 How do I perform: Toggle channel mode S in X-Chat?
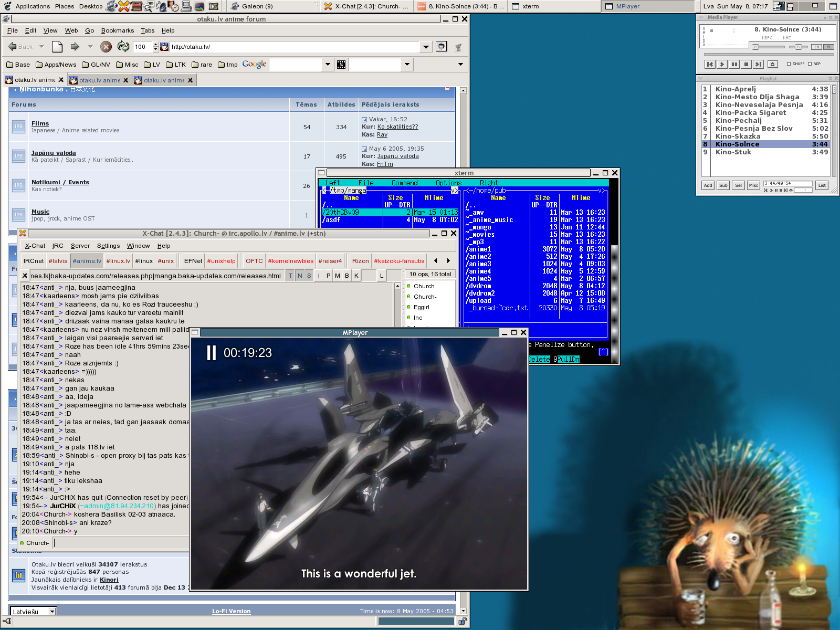(309, 276)
